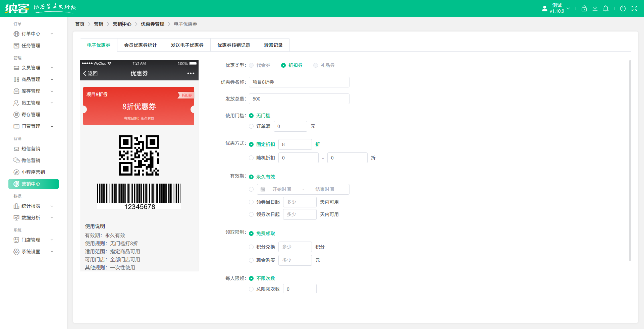Expand the 商品管理 submenu arrow
This screenshot has width=644, height=329.
pyautogui.click(x=52, y=79)
